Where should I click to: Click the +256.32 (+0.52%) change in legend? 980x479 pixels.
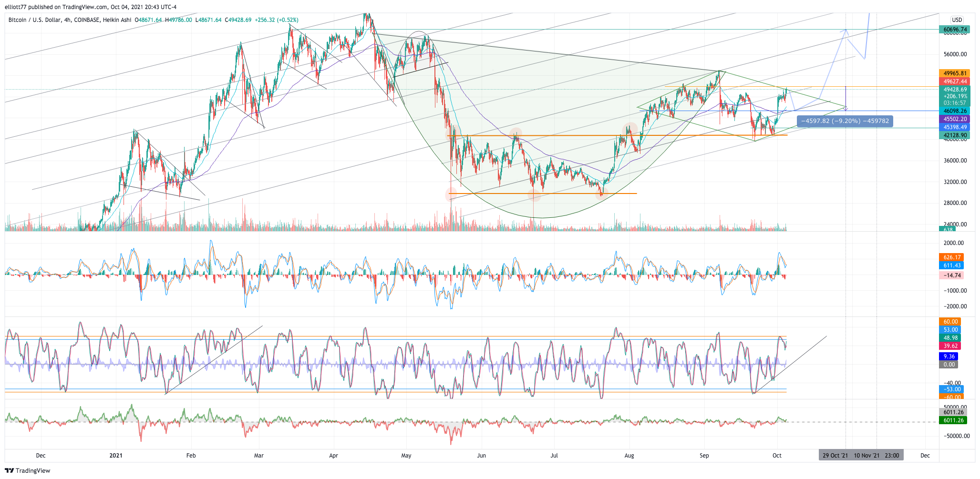coord(277,20)
